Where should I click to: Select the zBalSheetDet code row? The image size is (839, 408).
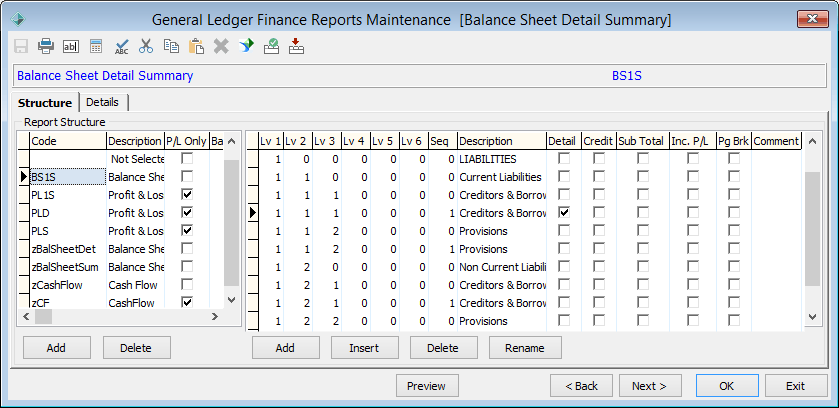coord(68,249)
